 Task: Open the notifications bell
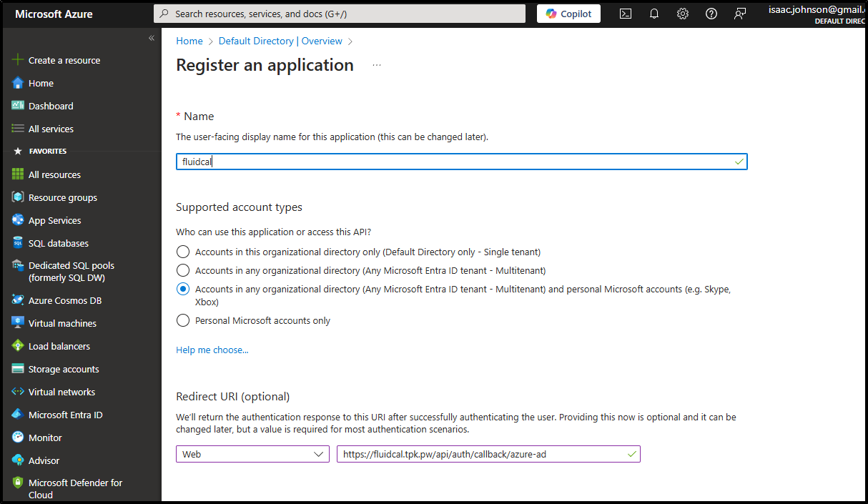pos(654,14)
